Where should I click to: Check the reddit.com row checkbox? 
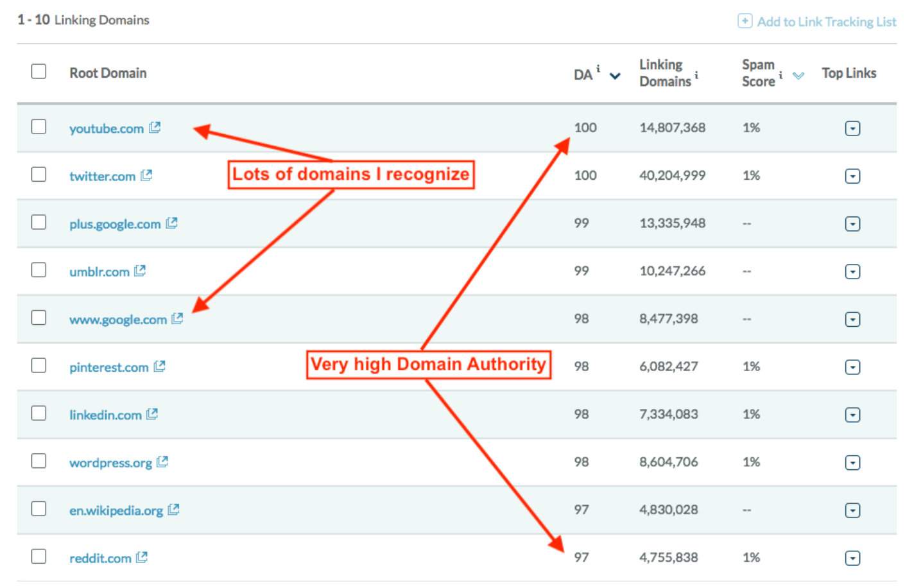(x=39, y=556)
